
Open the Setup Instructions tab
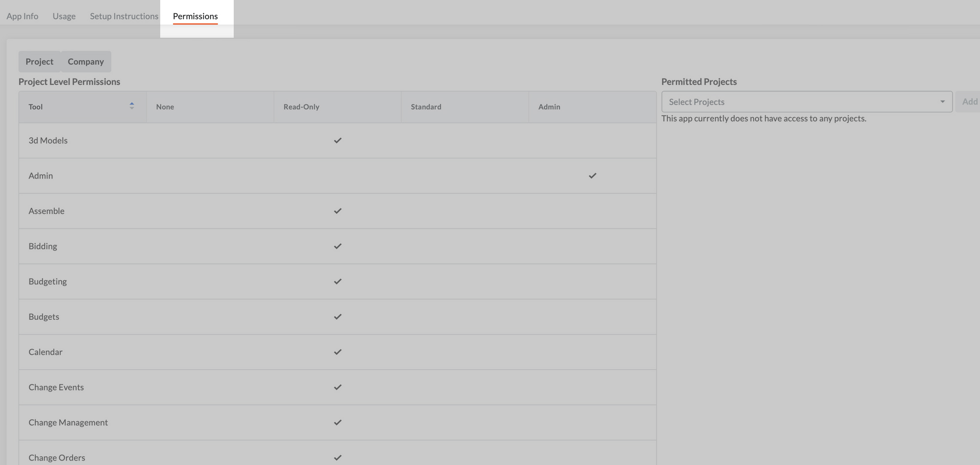124,16
